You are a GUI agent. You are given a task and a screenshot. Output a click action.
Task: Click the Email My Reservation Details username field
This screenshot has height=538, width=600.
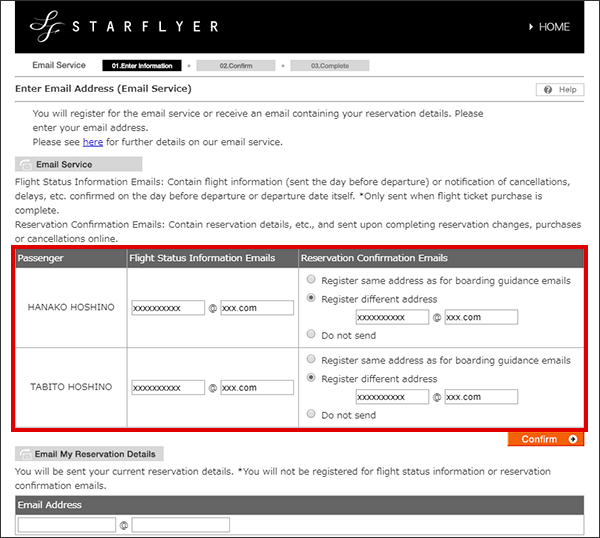coord(67,525)
